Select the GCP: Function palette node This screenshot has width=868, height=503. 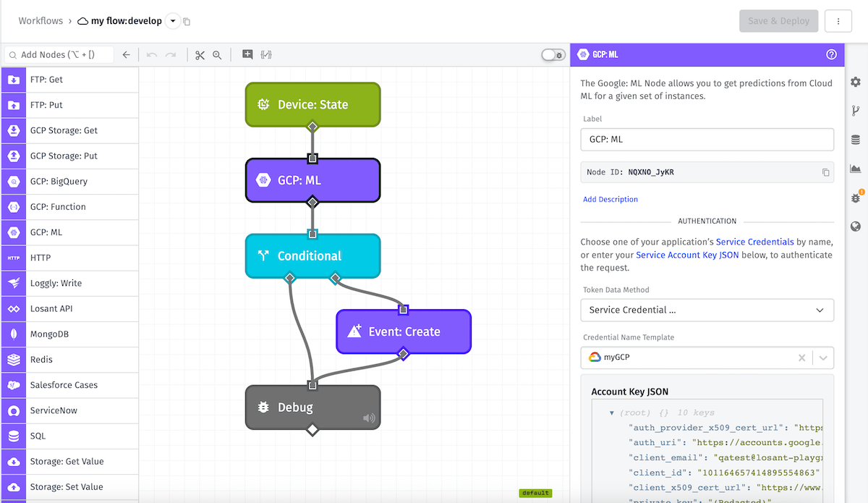click(x=69, y=207)
